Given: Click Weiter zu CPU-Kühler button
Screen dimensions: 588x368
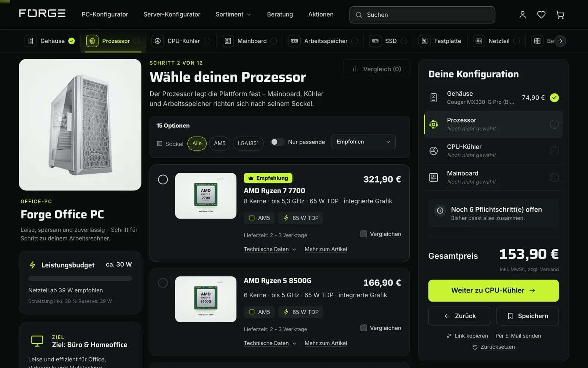Looking at the screenshot, I should [493, 290].
